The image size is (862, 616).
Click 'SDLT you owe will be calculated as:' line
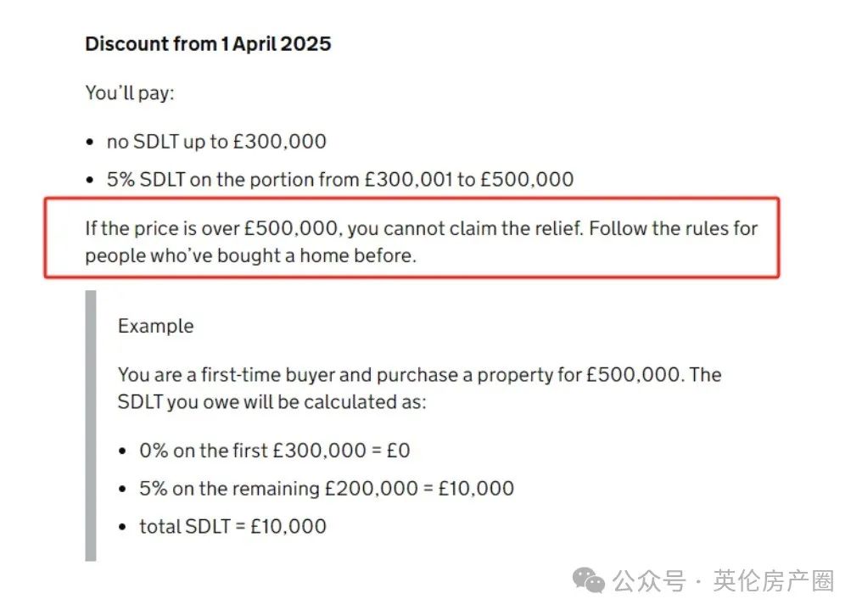click(x=272, y=402)
